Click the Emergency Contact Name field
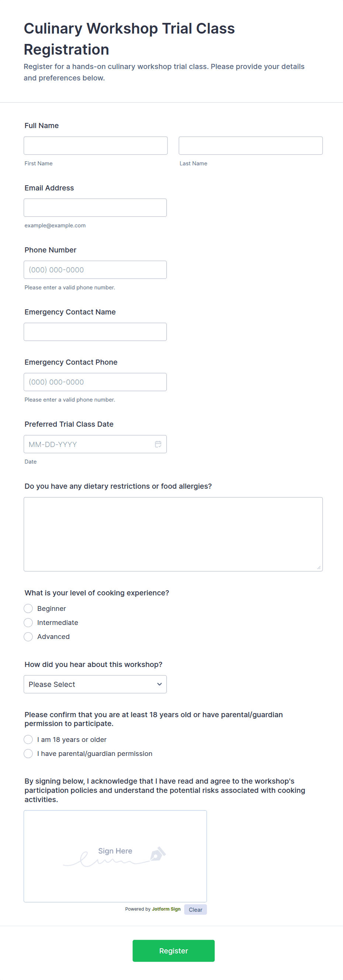This screenshot has height=980, width=343. [95, 332]
